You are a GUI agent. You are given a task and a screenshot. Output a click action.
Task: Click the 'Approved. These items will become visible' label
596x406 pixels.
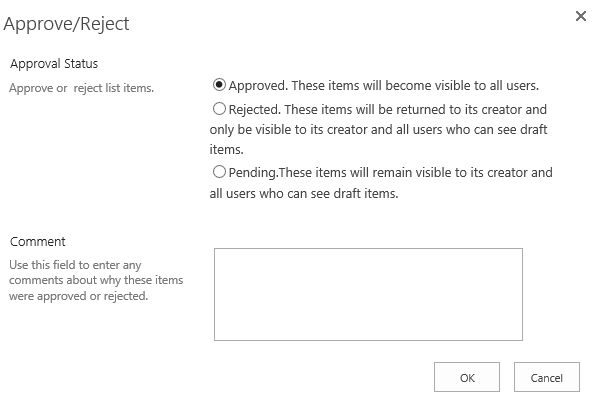[x=384, y=86]
